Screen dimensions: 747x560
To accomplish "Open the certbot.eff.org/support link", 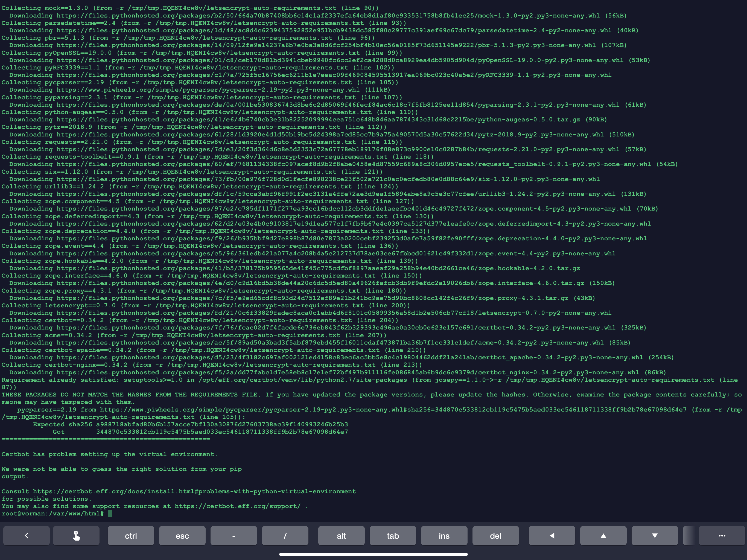I will (x=237, y=506).
